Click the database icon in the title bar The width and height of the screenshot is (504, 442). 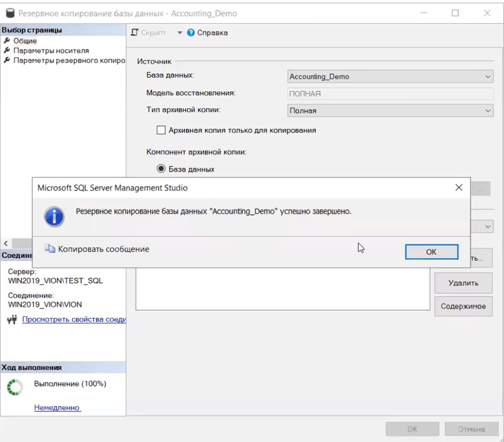click(x=10, y=13)
